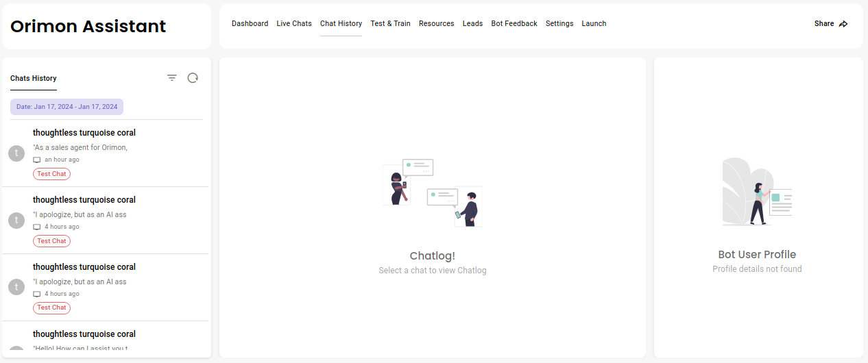Click the Test Chat tag on first chat
868x363 pixels.
pos(51,174)
